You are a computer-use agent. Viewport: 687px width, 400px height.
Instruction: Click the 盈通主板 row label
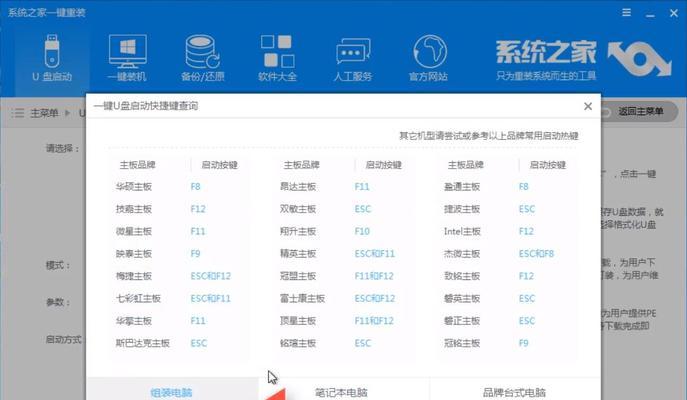(462, 187)
